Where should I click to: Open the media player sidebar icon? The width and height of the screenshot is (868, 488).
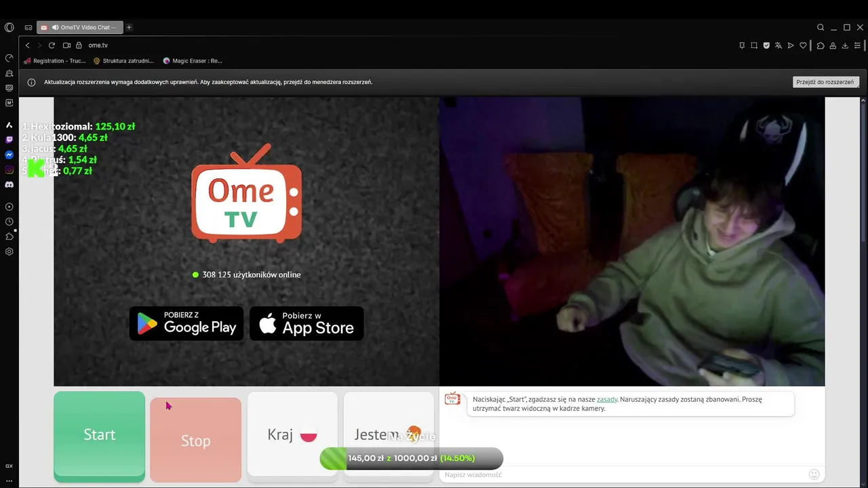[x=9, y=207]
